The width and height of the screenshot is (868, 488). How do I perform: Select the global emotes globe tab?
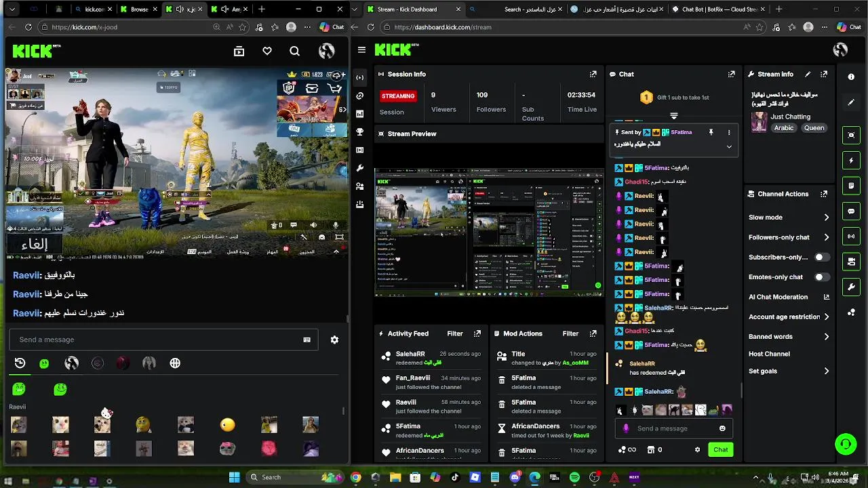tap(175, 363)
